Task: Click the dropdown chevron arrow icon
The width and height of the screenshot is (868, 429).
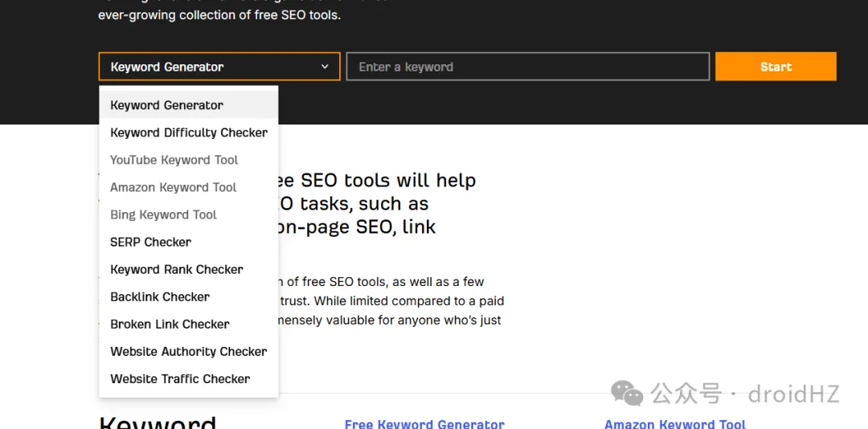Action: (x=325, y=67)
